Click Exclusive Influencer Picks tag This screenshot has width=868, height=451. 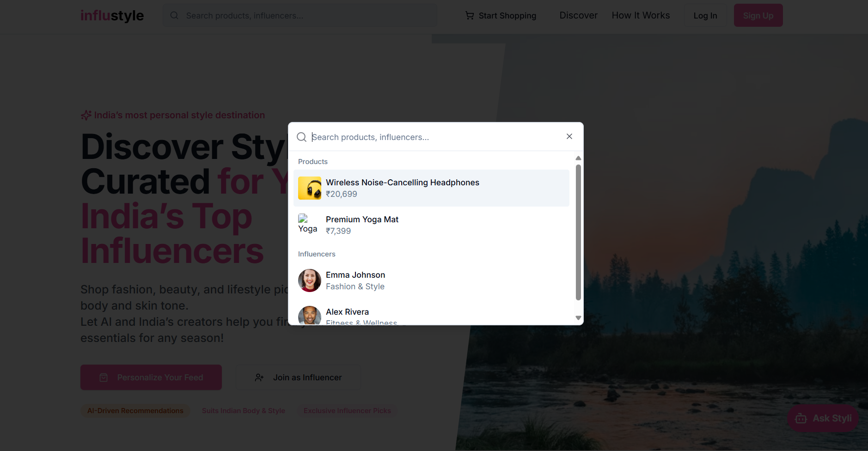coord(347,411)
